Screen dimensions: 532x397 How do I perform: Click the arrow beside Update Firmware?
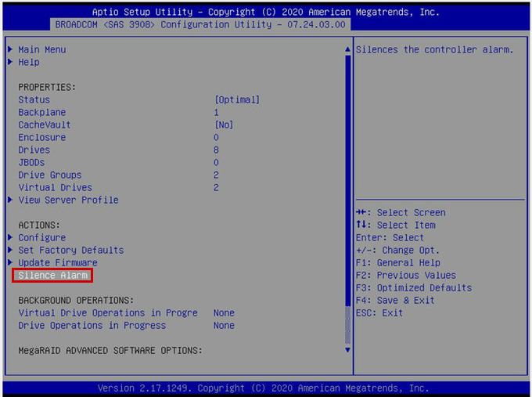coord(10,262)
